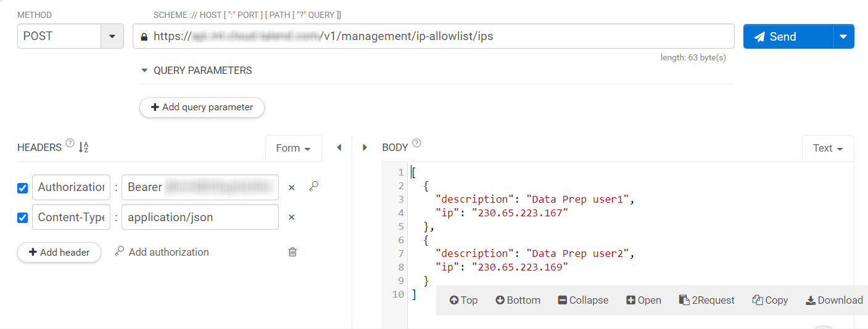The image size is (868, 329).
Task: Click the lock icon in the URL bar
Action: (x=144, y=37)
